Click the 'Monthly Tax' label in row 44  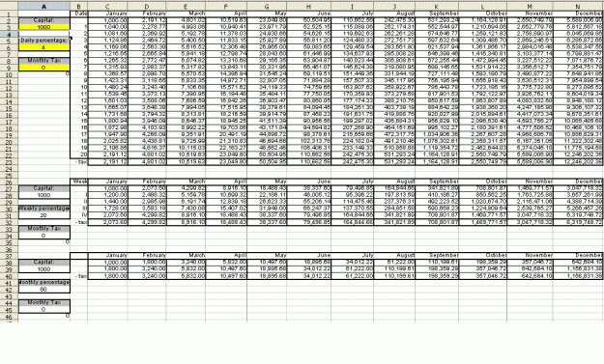pyautogui.click(x=43, y=303)
